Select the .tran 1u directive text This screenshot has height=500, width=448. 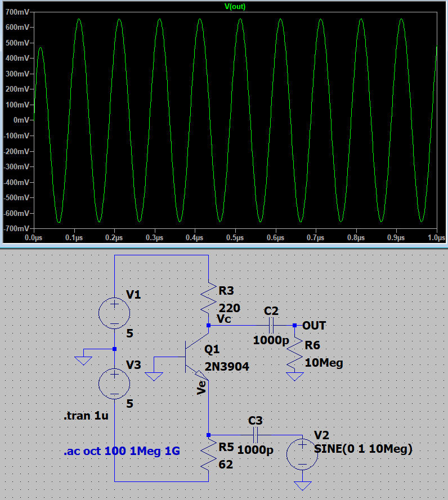point(86,417)
